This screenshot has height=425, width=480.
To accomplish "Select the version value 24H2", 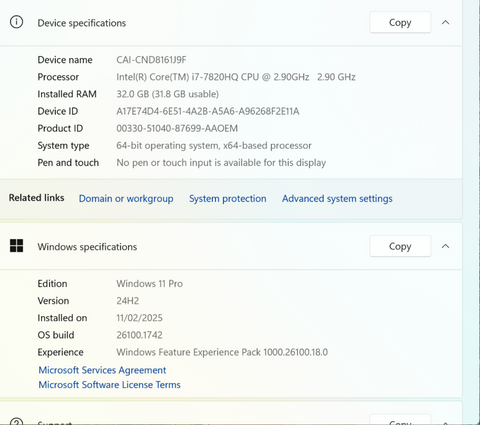I will pos(128,301).
